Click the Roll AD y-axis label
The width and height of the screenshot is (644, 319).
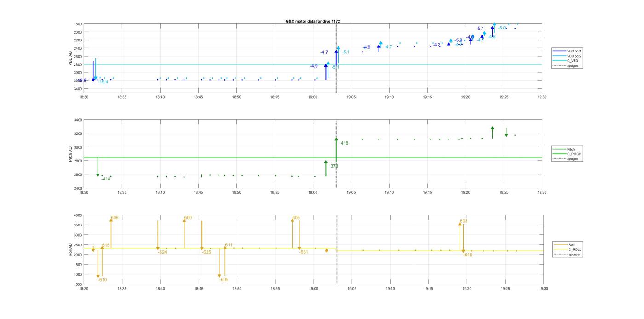71,249
